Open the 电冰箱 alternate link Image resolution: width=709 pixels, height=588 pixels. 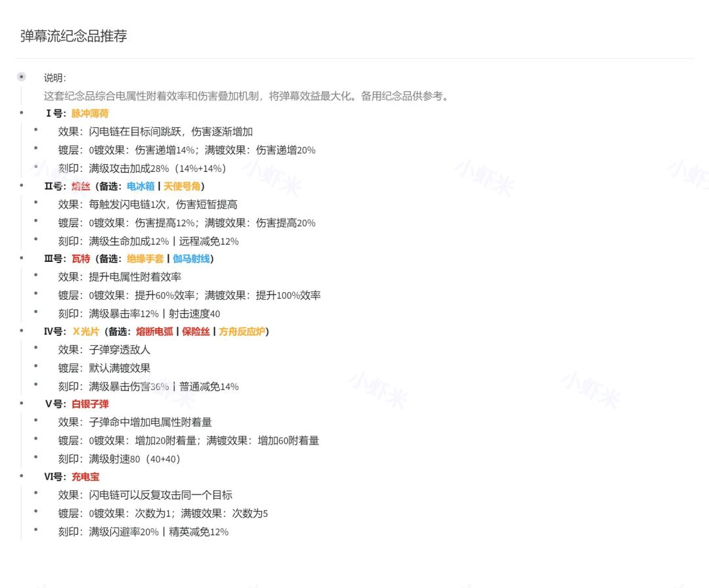click(140, 186)
